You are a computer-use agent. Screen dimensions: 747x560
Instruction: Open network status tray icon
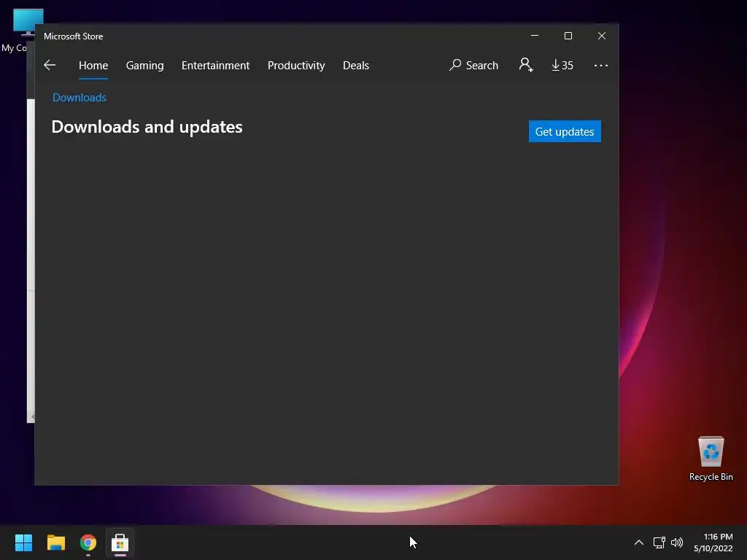[x=659, y=542]
